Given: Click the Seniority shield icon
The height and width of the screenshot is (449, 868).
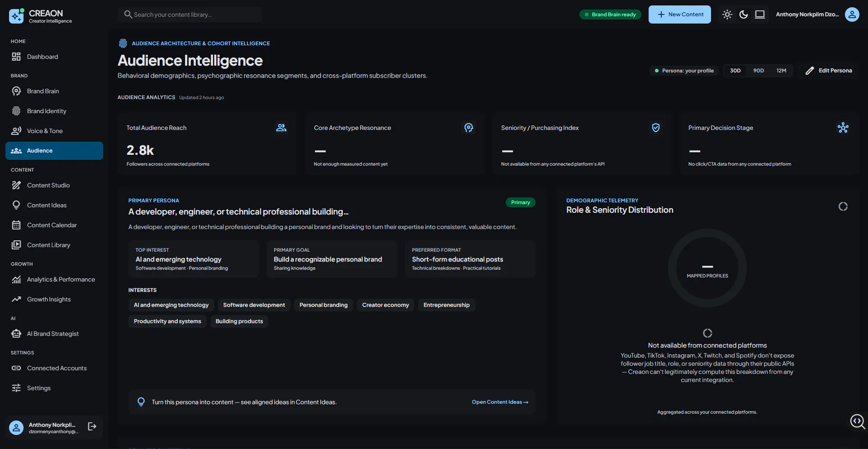Looking at the screenshot, I should pyautogui.click(x=656, y=128).
